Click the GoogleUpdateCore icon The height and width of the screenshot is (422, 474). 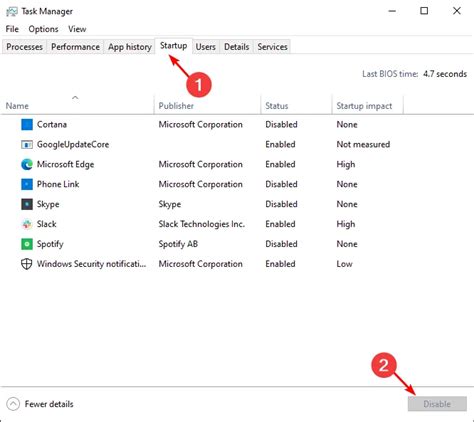click(27, 145)
